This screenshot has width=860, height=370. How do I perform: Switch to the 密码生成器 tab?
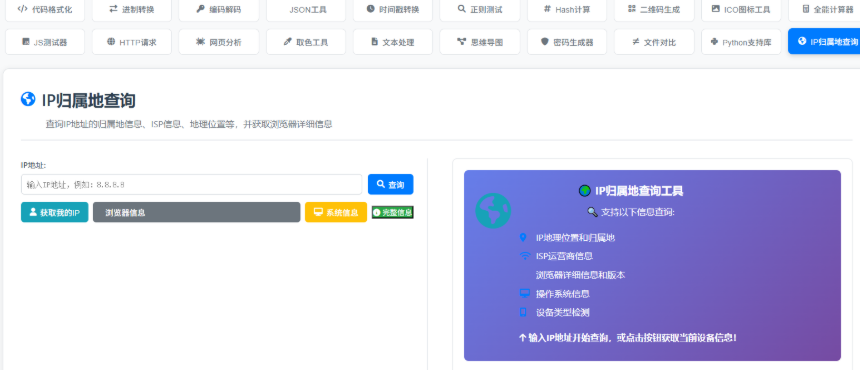567,42
